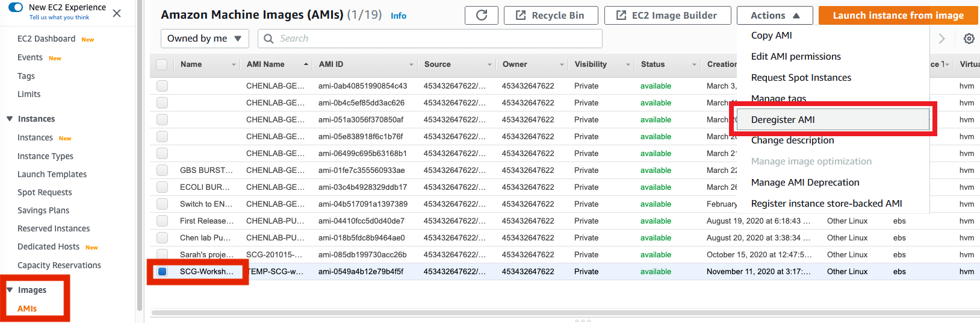Collapse the Actions dropdown menu
Screen dimensions: 980x323
click(x=775, y=15)
